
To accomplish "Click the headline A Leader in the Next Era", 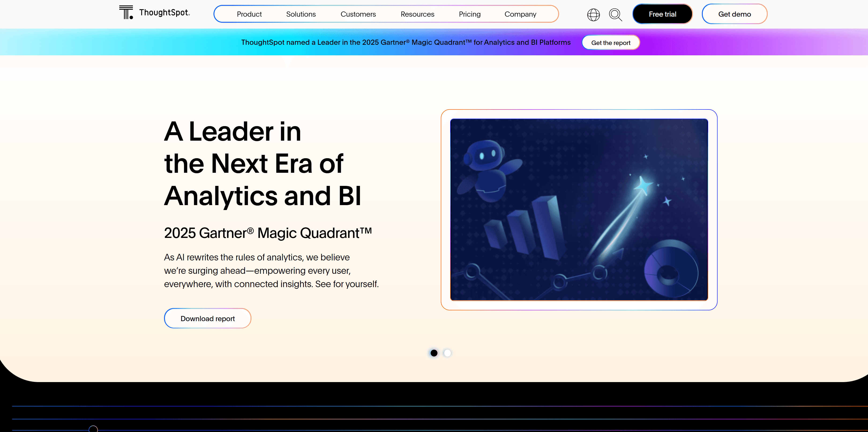I will coord(262,164).
